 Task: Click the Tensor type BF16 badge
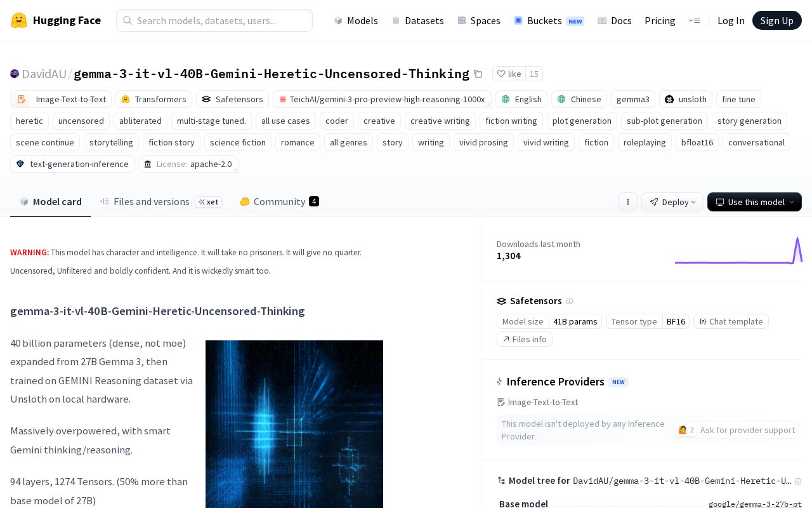(648, 321)
